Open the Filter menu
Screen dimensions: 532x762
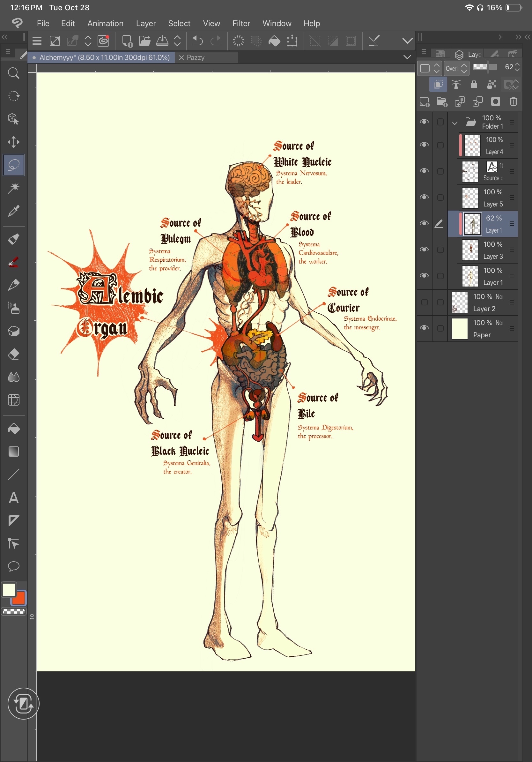[241, 23]
